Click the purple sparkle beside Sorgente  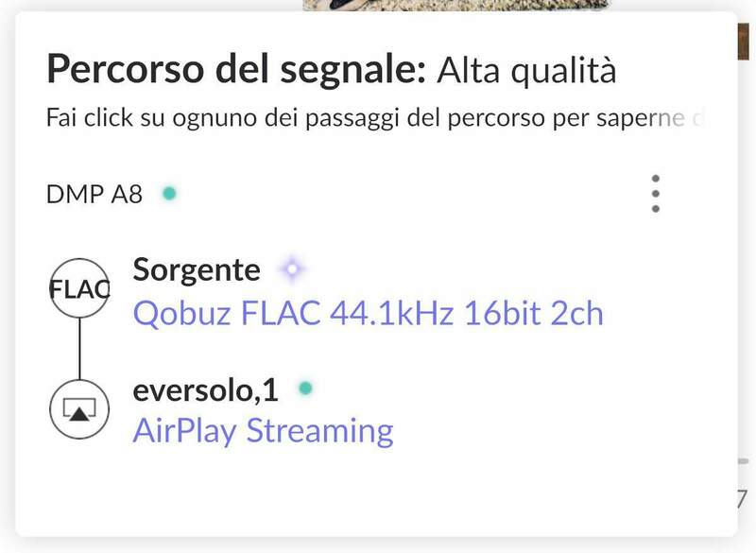292,270
